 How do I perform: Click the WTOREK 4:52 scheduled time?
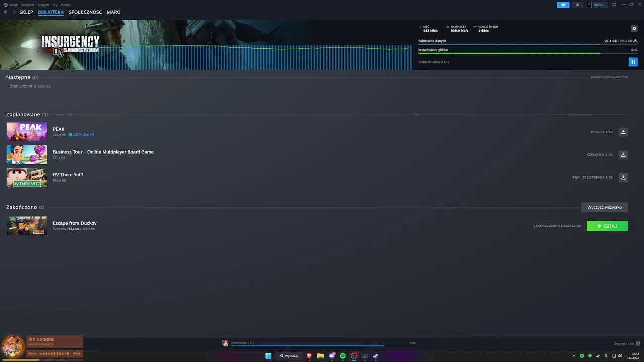[x=602, y=132]
